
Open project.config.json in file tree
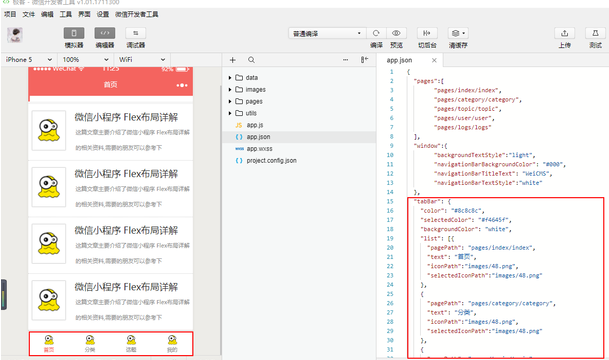pos(271,160)
